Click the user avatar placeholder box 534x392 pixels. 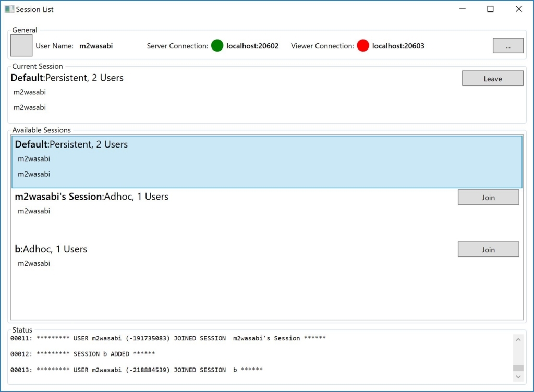pos(21,45)
